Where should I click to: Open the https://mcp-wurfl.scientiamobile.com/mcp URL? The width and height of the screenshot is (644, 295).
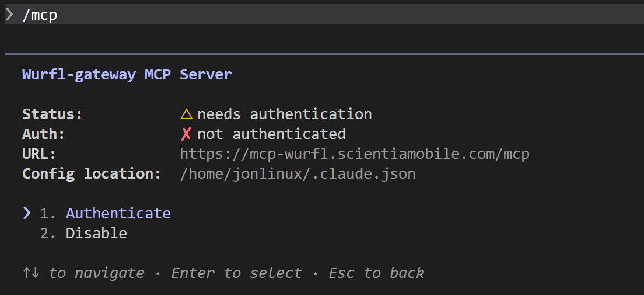(355, 154)
